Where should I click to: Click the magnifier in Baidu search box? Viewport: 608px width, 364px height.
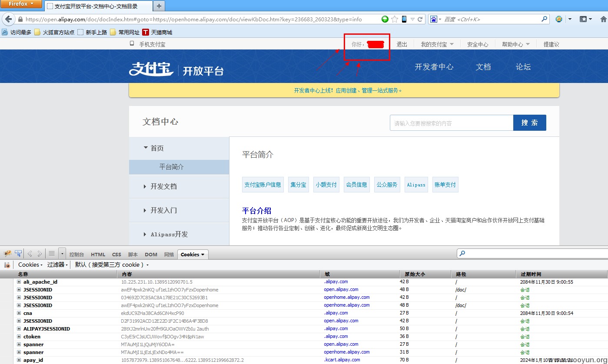click(x=545, y=19)
